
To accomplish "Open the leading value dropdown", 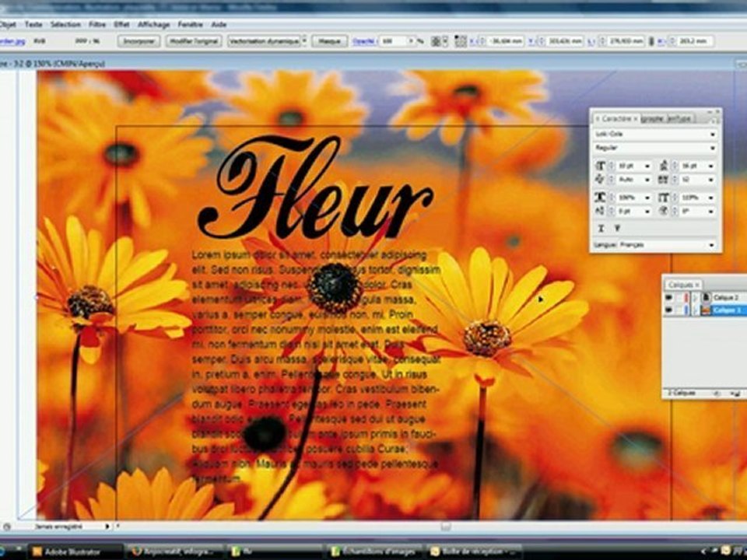I will 710,166.
